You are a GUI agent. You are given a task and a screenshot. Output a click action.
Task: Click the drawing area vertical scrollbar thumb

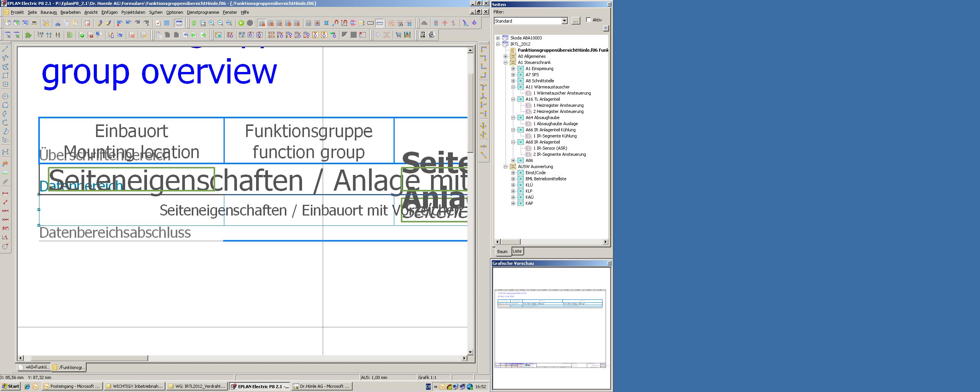coord(470,113)
